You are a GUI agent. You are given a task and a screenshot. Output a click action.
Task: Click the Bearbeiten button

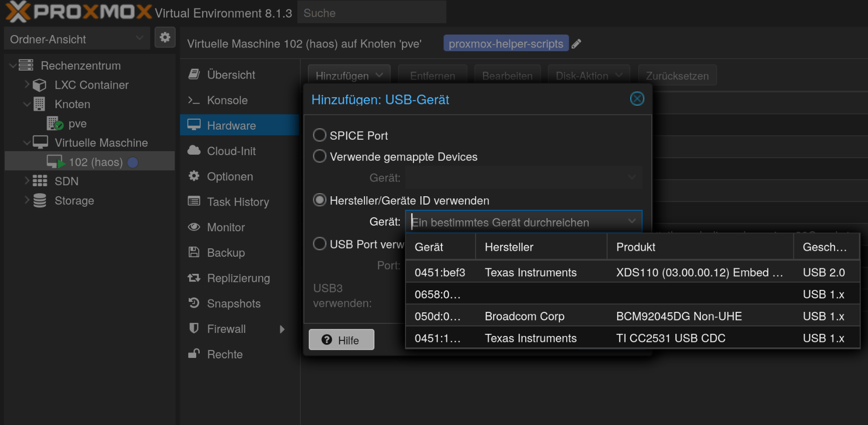[507, 76]
